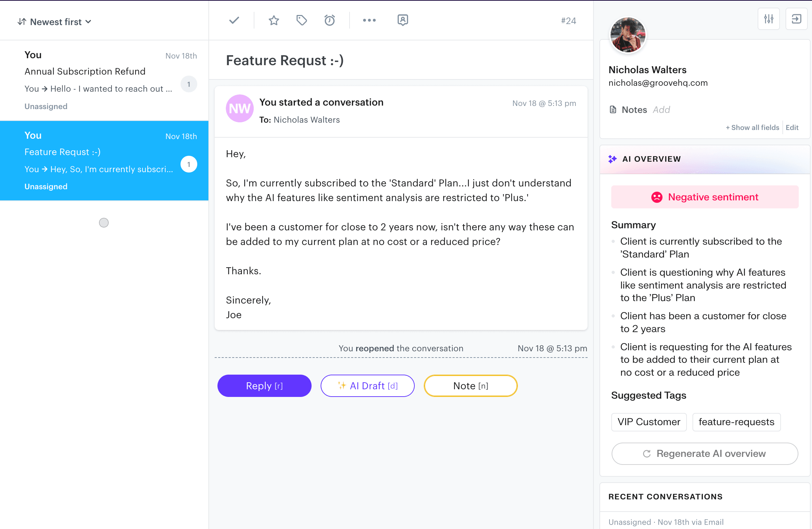Snooze the conversation using the alarm icon
This screenshot has height=529, width=812.
pyautogui.click(x=329, y=20)
